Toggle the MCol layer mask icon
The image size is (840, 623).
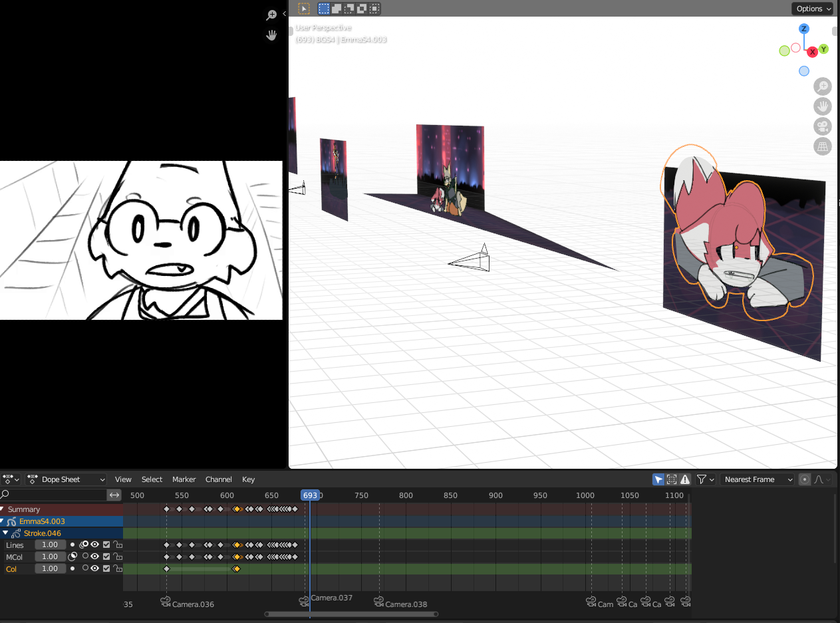tap(73, 557)
